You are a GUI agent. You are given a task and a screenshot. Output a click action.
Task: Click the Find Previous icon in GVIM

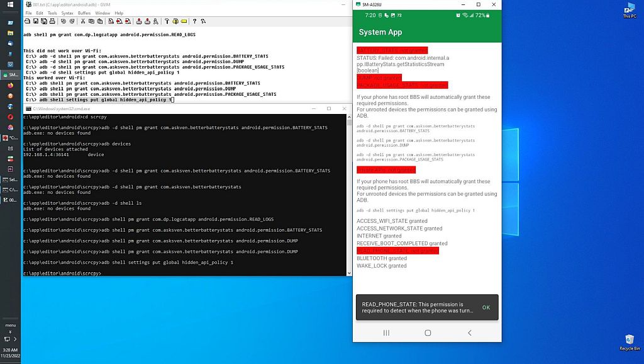tap(128, 21)
